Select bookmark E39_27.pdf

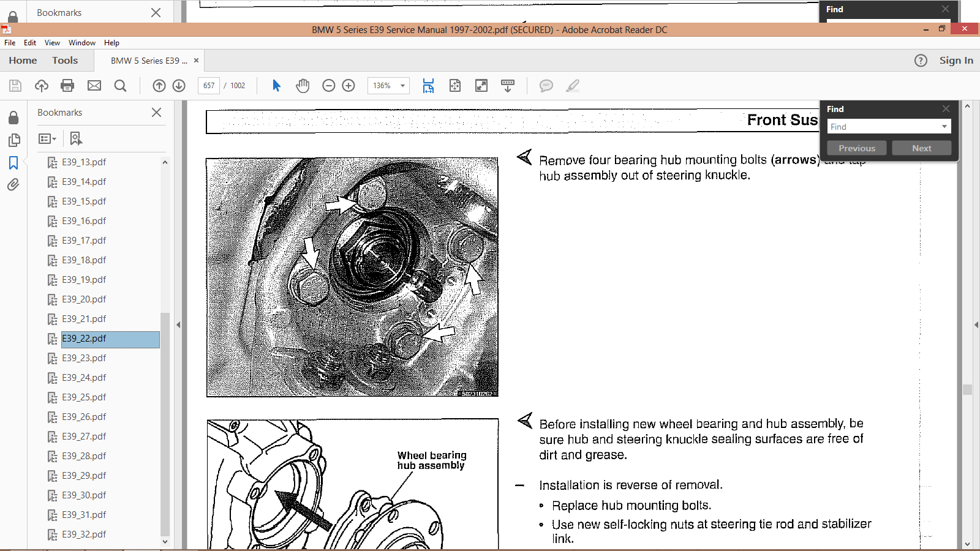(x=84, y=437)
